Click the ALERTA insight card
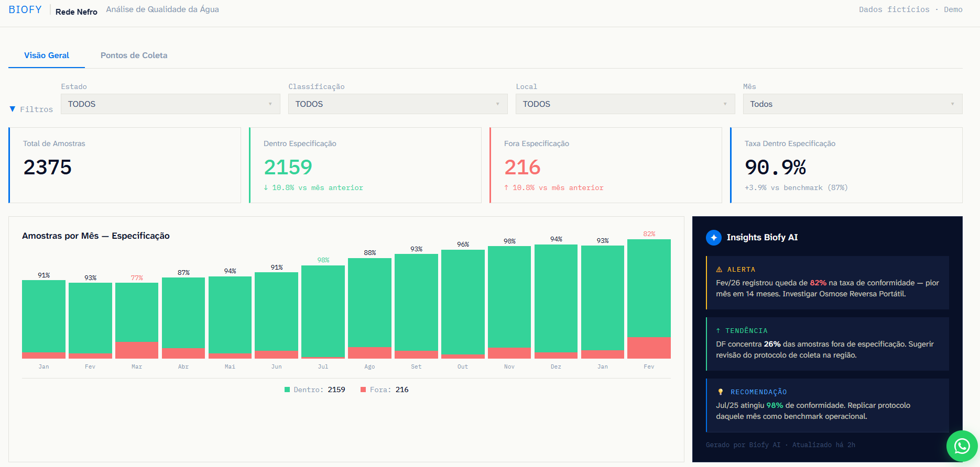Image resolution: width=980 pixels, height=467 pixels. pos(827,283)
